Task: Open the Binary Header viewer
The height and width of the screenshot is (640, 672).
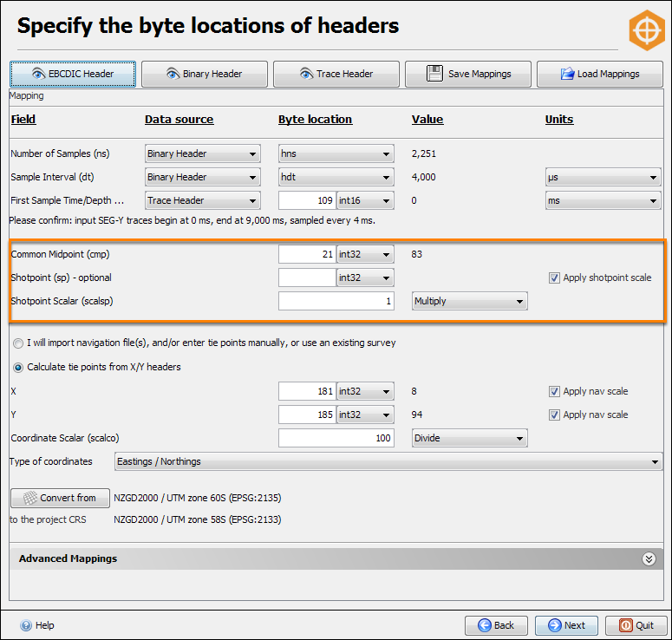Action: click(205, 75)
